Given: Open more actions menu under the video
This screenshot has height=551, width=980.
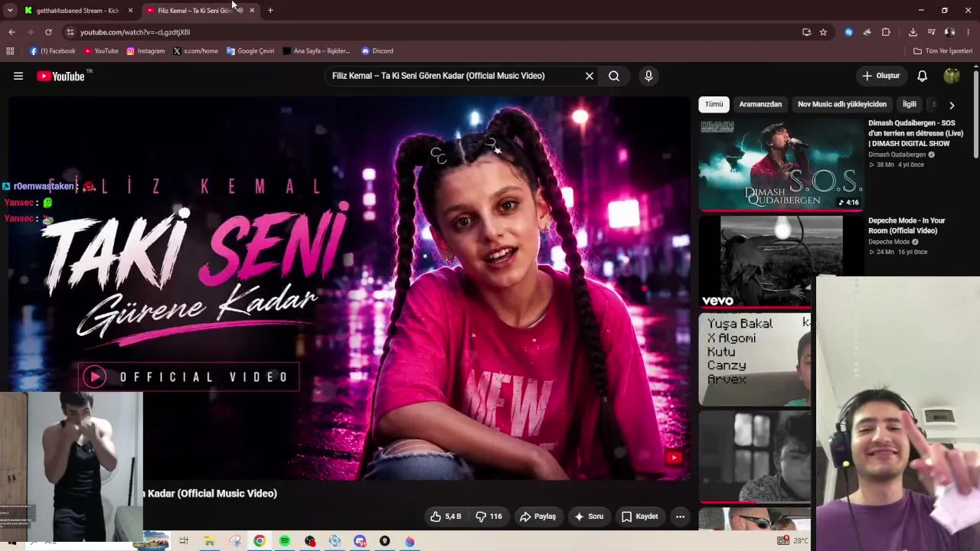Looking at the screenshot, I should pyautogui.click(x=680, y=517).
